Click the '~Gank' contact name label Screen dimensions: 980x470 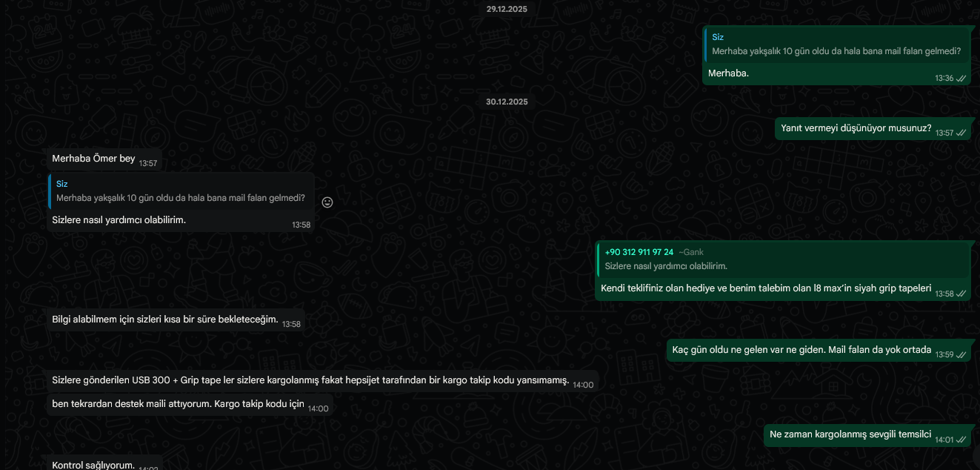click(x=691, y=252)
